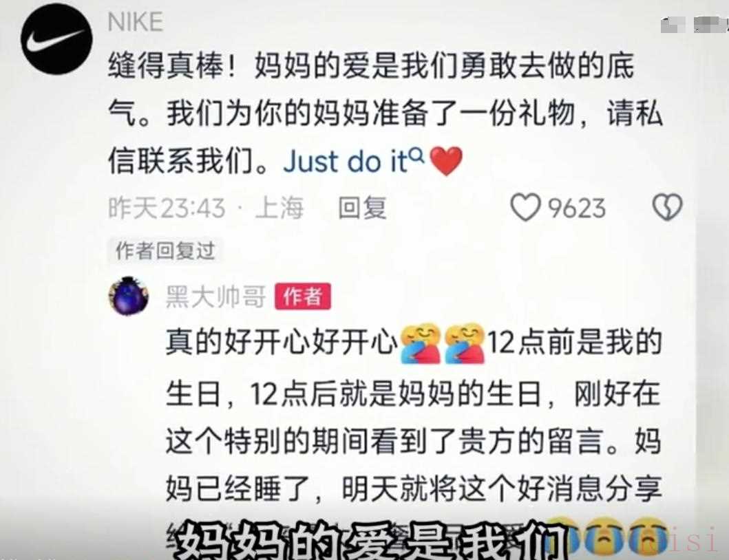Open 黑大帅哥's round avatar
729x560 pixels.
(129, 296)
